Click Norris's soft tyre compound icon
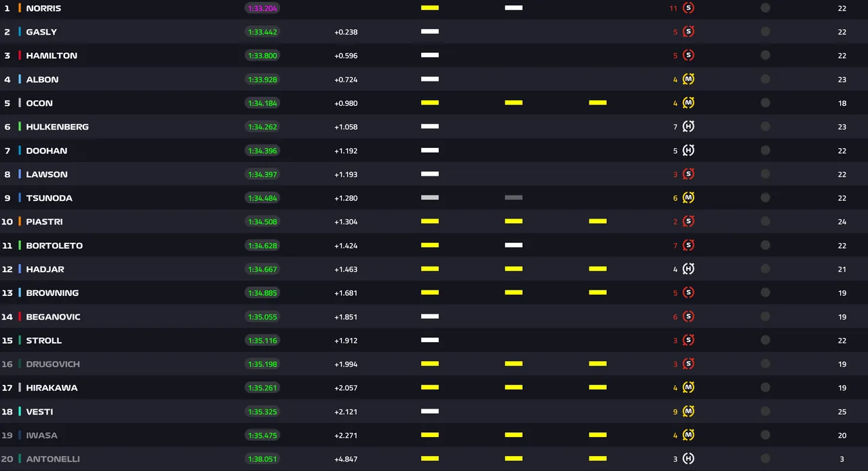The image size is (868, 471). click(688, 8)
